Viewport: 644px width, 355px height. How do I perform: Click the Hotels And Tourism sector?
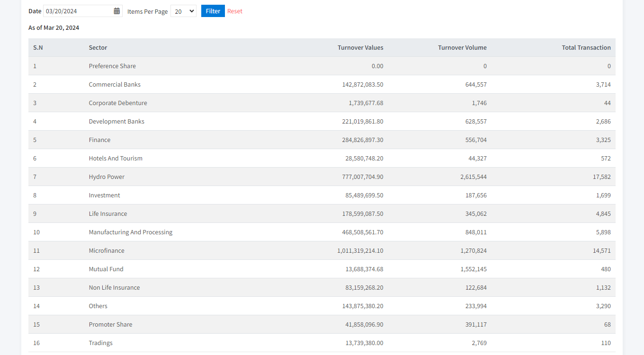pos(116,159)
